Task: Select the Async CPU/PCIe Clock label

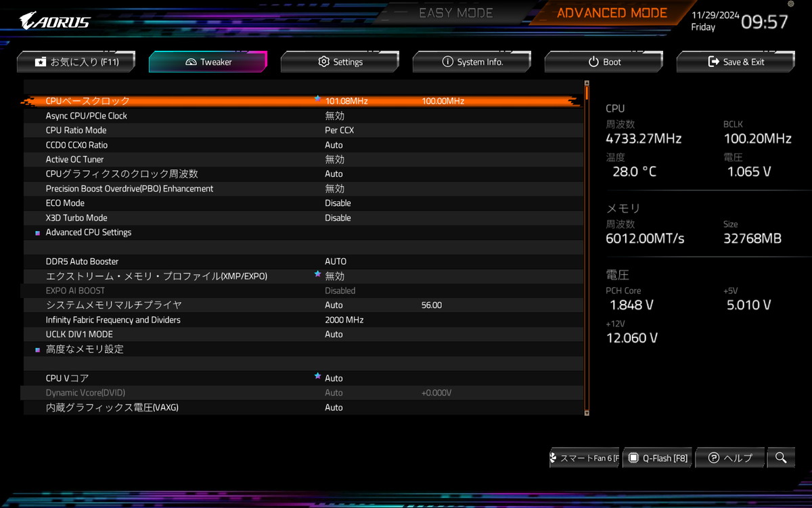Action: tap(87, 116)
